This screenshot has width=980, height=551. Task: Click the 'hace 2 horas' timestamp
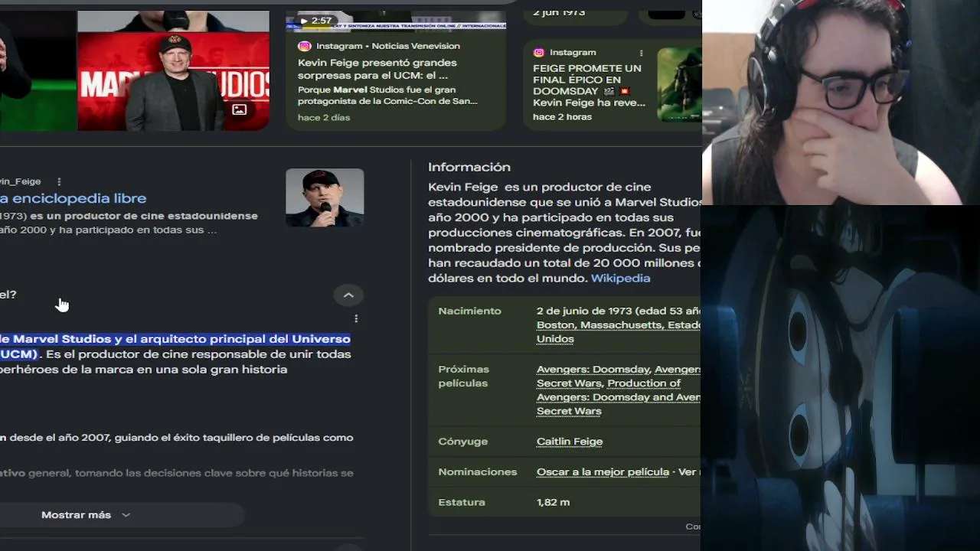(562, 117)
